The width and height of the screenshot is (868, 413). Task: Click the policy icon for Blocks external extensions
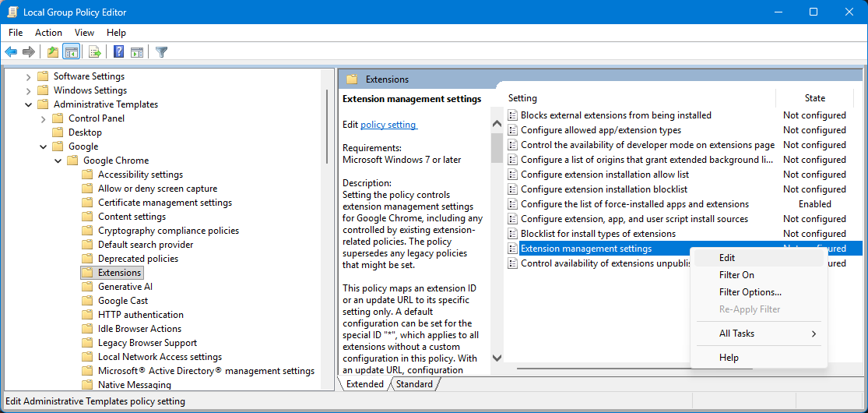pyautogui.click(x=512, y=115)
